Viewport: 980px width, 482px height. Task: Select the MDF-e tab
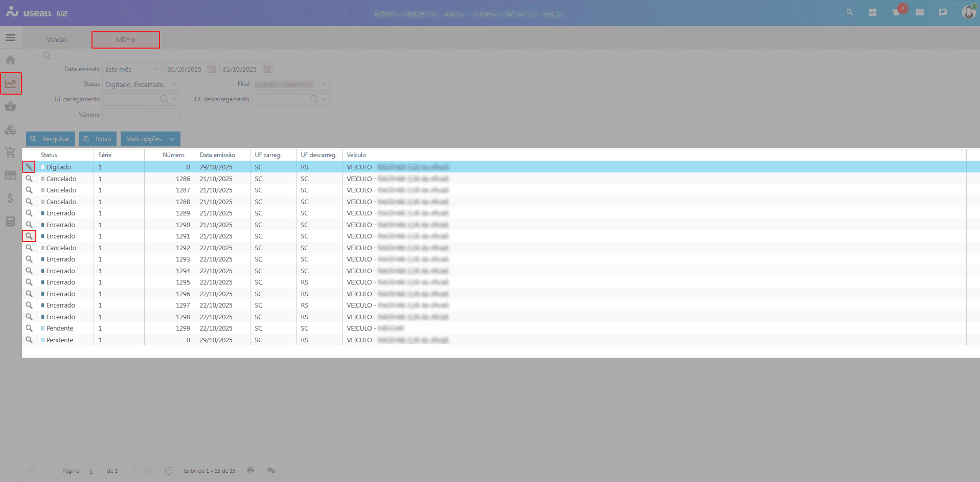(x=126, y=39)
